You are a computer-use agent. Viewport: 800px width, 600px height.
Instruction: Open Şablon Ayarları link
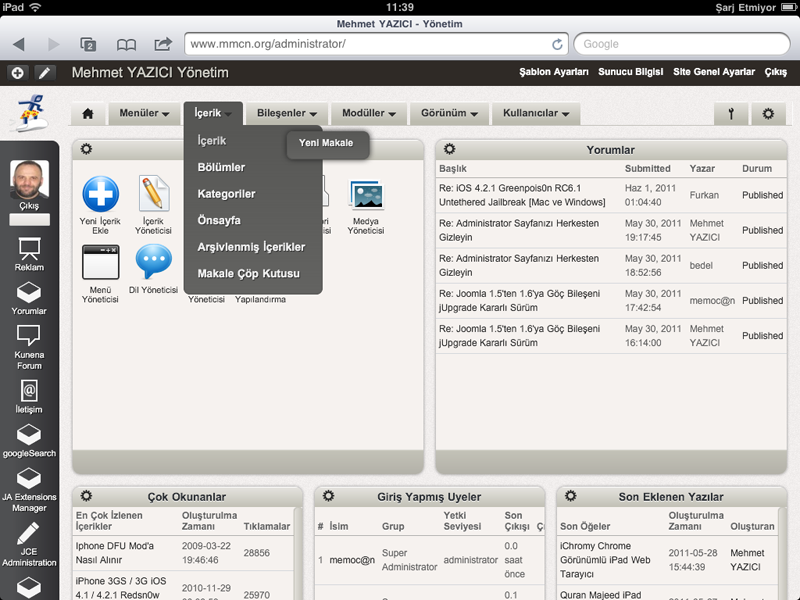coord(554,72)
